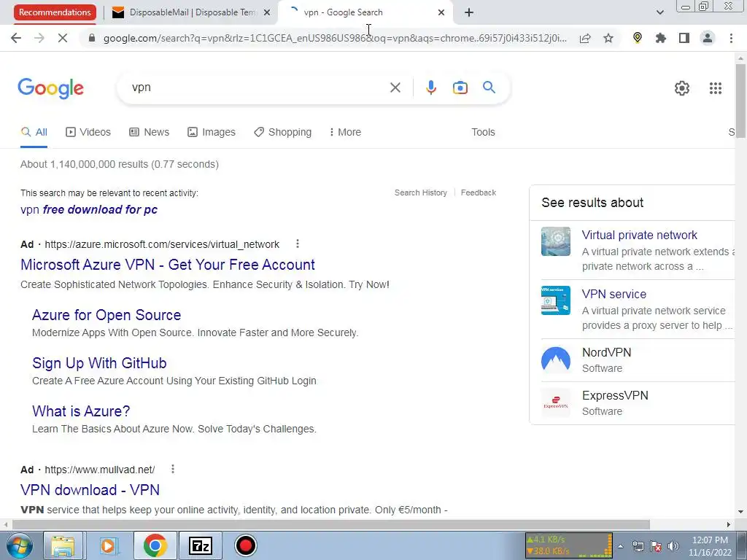
Task: Select the News results tab
Action: [150, 132]
